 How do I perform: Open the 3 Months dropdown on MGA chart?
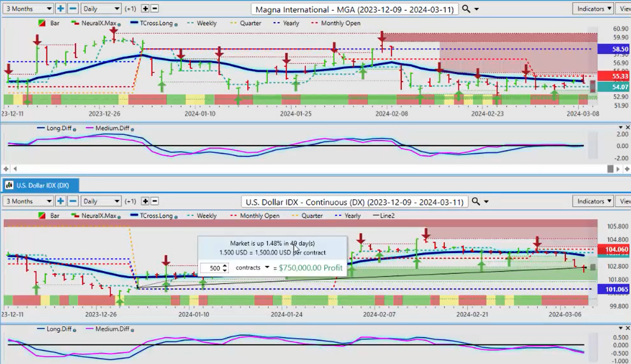[x=28, y=8]
